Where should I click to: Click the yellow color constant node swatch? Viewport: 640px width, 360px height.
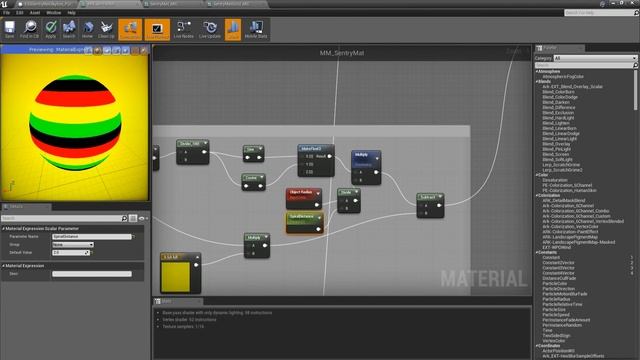pos(176,277)
